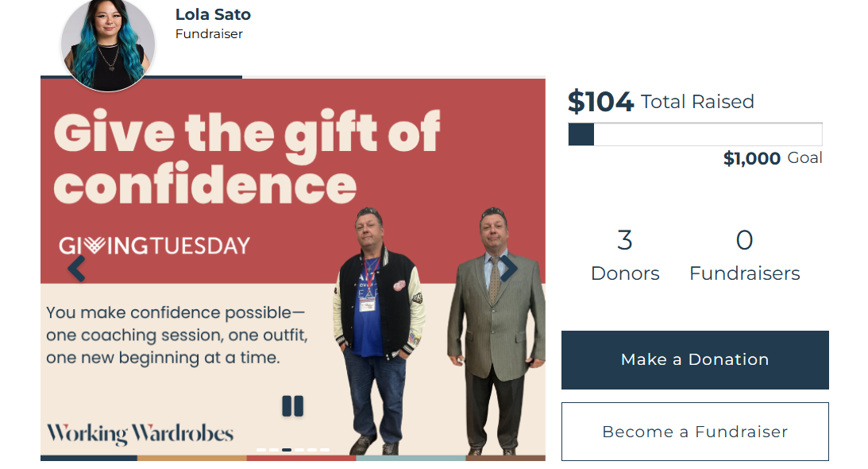The height and width of the screenshot is (469, 868).
Task: Click the Lola Sato fundraiser name
Action: point(213,14)
